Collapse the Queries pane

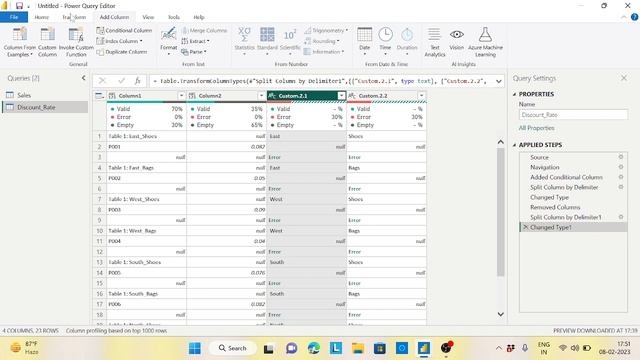pyautogui.click(x=84, y=78)
